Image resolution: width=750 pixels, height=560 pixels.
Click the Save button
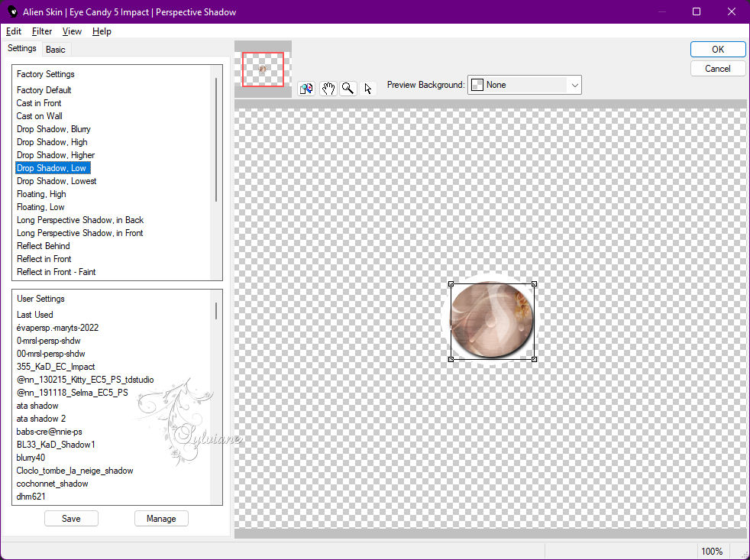(71, 518)
